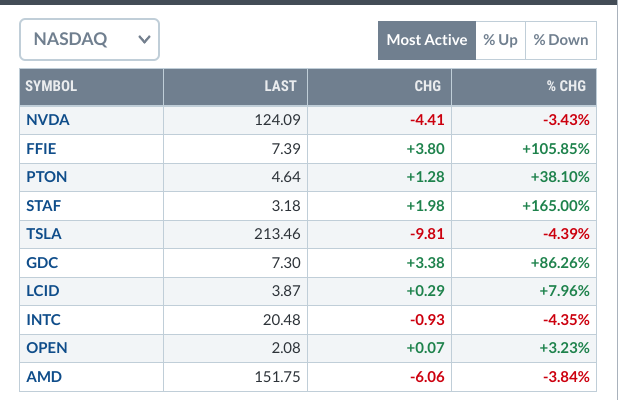Image resolution: width=618 pixels, height=400 pixels.
Task: Select the Most Active tab
Action: [427, 40]
